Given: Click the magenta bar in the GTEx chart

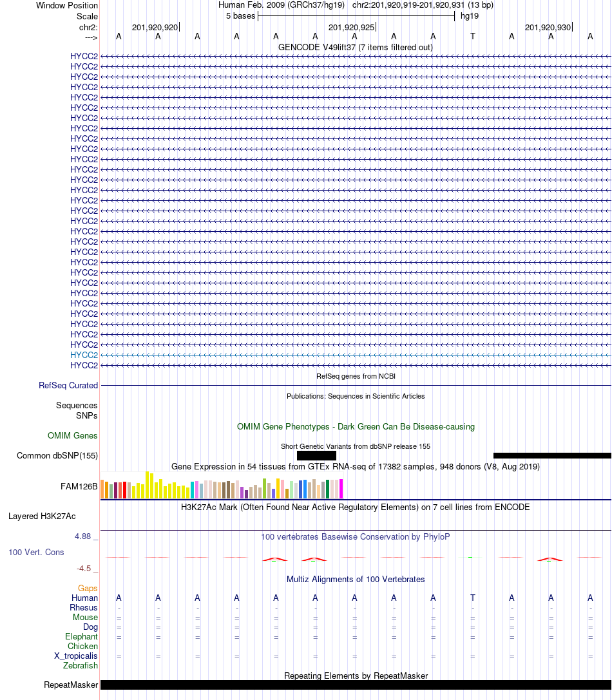Looking at the screenshot, I should (341, 489).
